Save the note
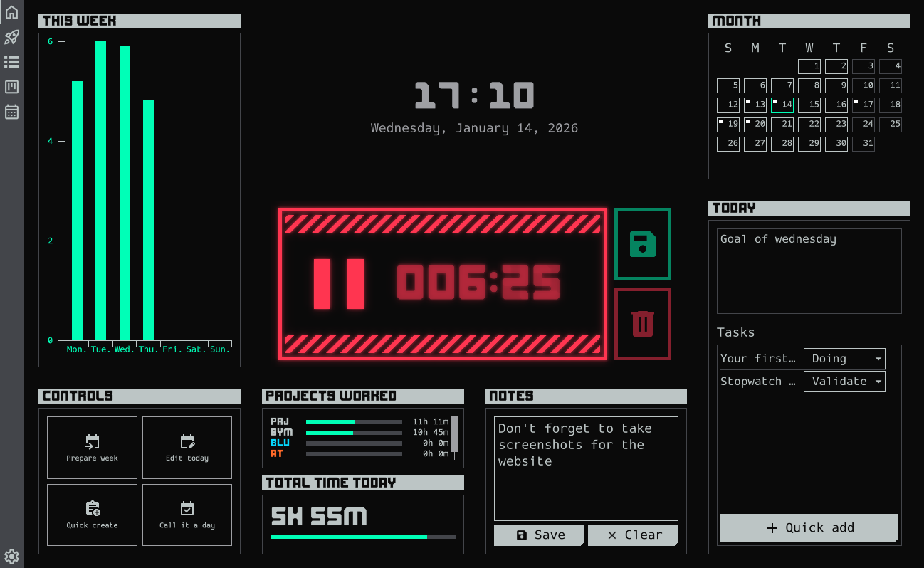The height and width of the screenshot is (568, 924). coord(539,535)
